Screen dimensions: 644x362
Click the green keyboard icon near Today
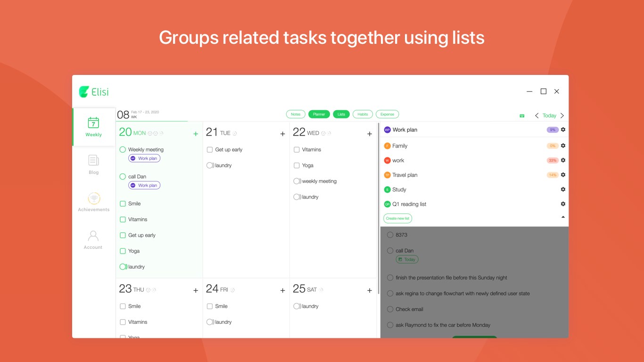click(522, 115)
